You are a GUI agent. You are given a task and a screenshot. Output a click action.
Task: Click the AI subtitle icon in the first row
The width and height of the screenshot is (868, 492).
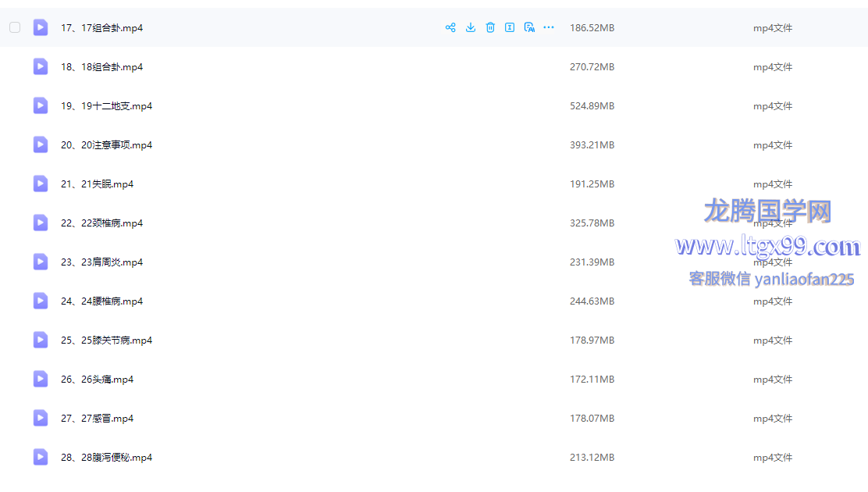pos(529,27)
